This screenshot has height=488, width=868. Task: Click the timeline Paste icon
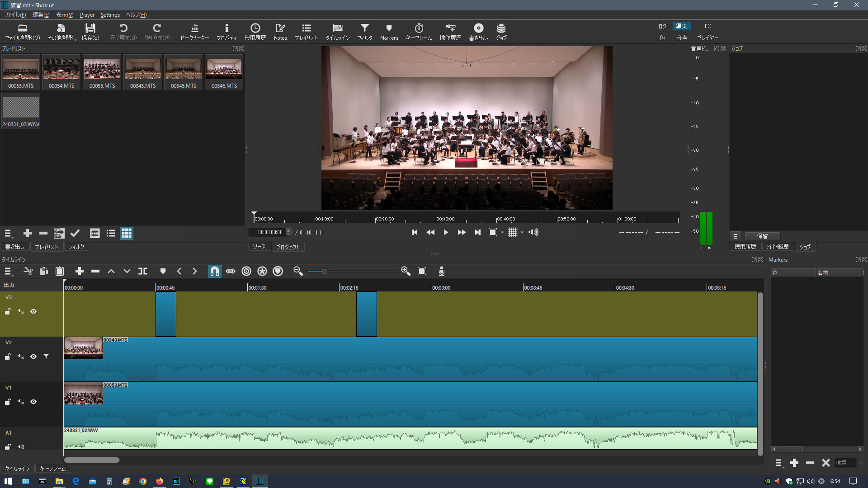coord(60,271)
